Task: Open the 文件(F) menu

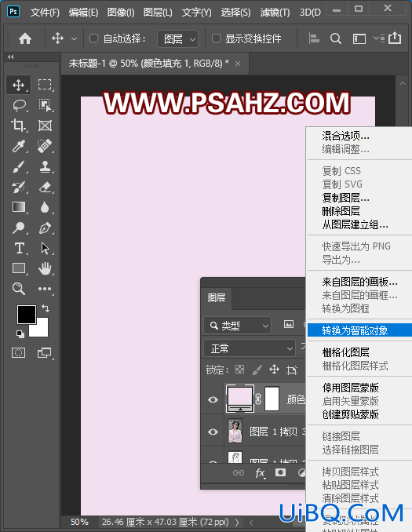Action: pyautogui.click(x=45, y=13)
